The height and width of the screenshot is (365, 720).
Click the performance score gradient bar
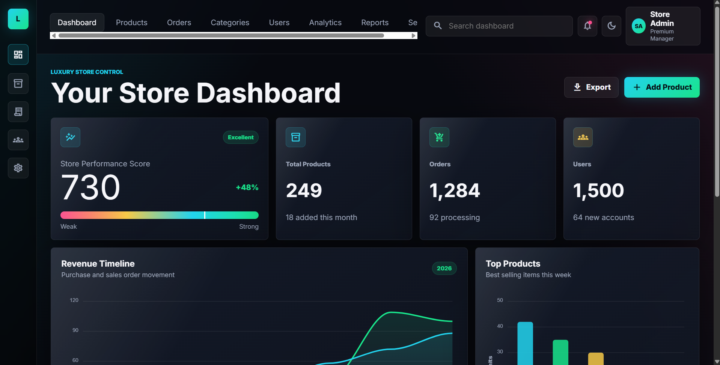tap(159, 215)
